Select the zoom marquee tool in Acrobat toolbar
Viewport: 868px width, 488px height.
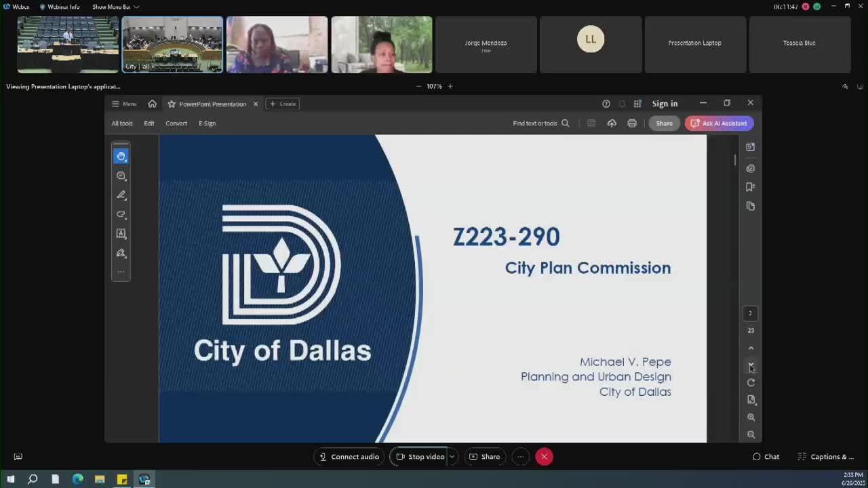(x=121, y=176)
